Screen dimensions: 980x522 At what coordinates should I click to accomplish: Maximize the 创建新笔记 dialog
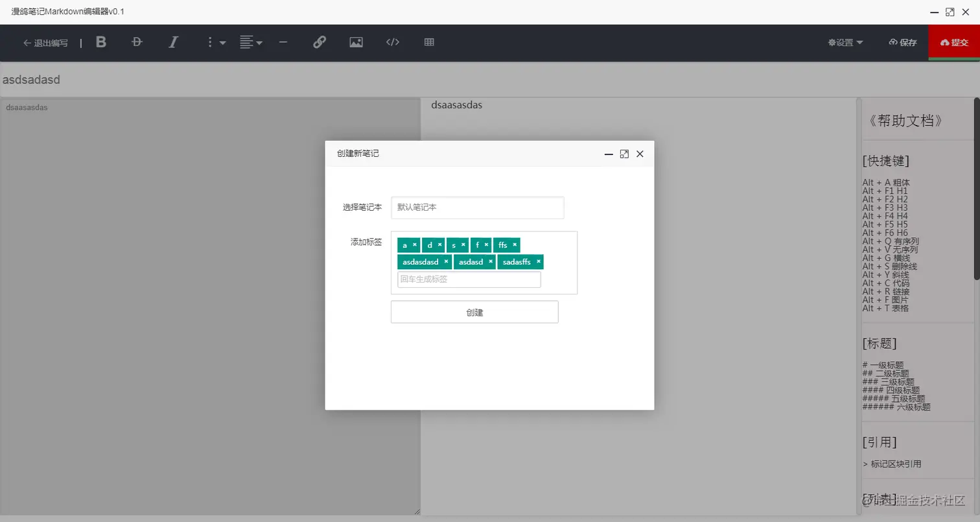[x=624, y=154]
